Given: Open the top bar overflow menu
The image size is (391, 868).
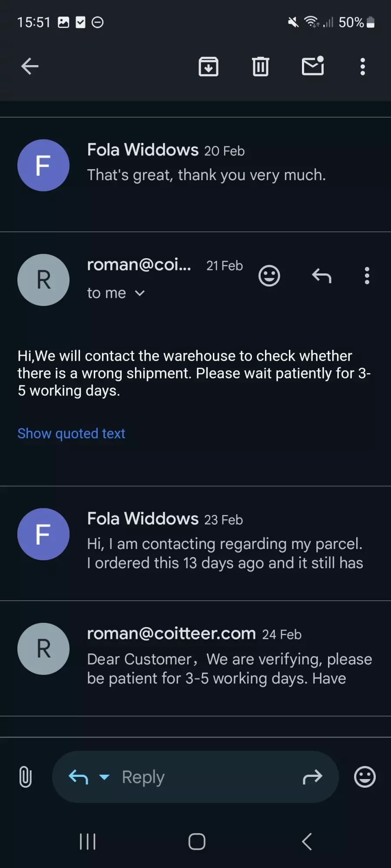Looking at the screenshot, I should [363, 66].
